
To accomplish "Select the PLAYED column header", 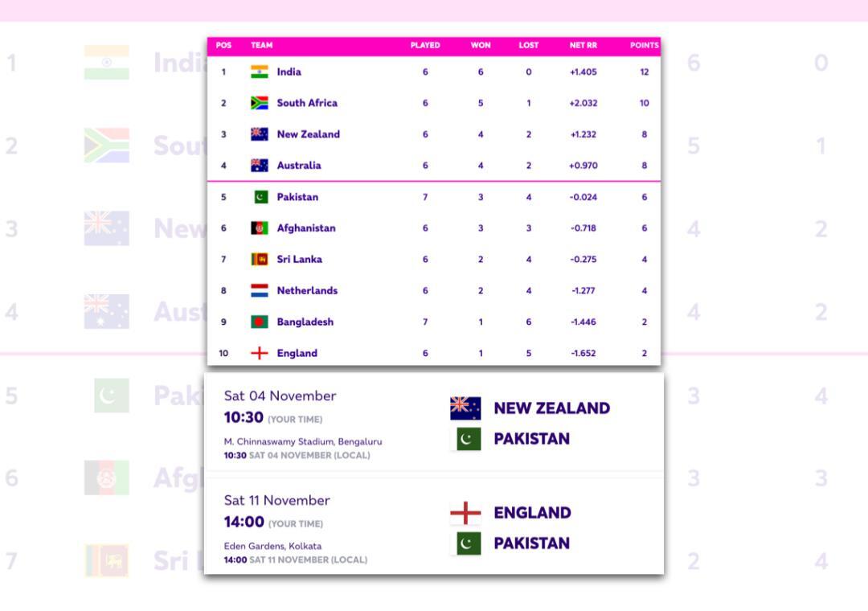I will 425,46.
